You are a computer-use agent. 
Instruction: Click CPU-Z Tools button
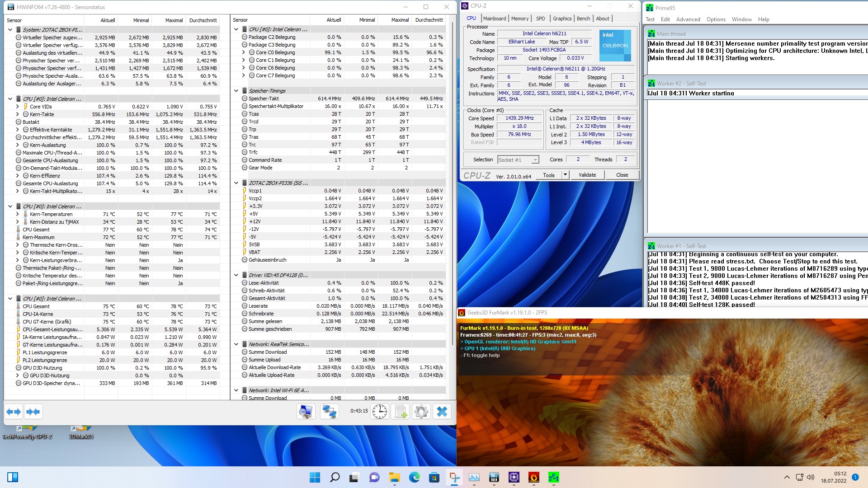pyautogui.click(x=549, y=175)
